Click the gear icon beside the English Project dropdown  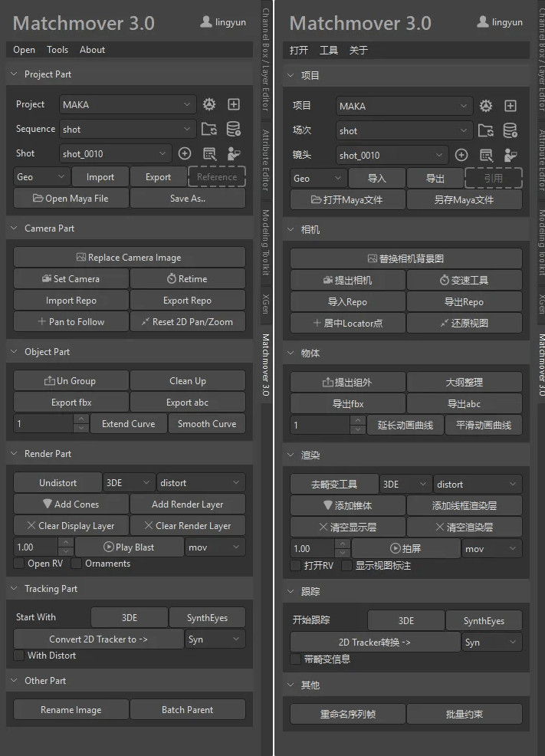[x=208, y=104]
